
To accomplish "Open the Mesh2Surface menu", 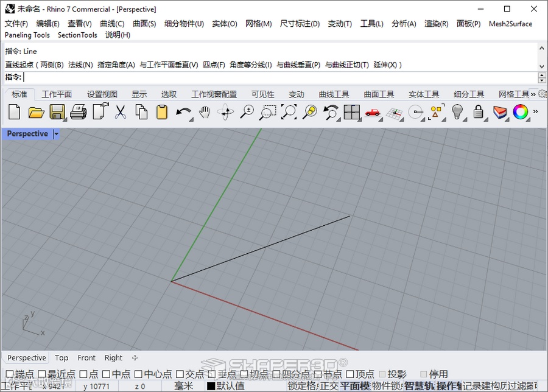I will click(x=511, y=24).
